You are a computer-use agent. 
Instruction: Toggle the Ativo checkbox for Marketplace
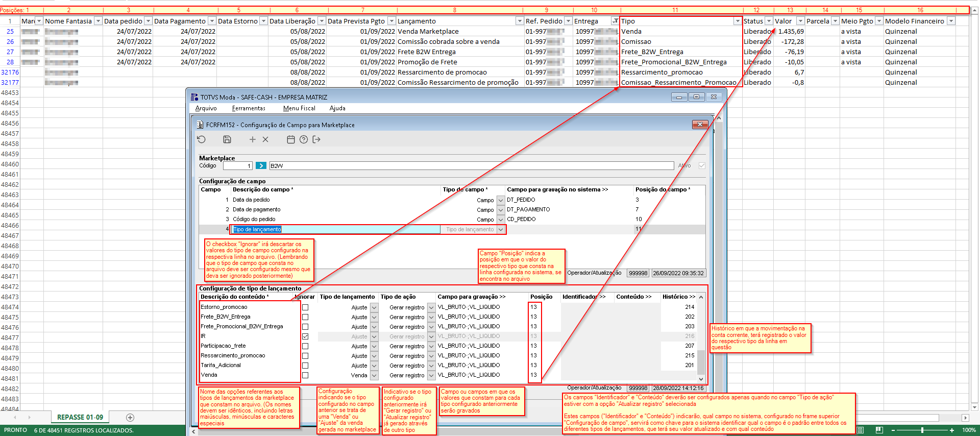pos(702,165)
